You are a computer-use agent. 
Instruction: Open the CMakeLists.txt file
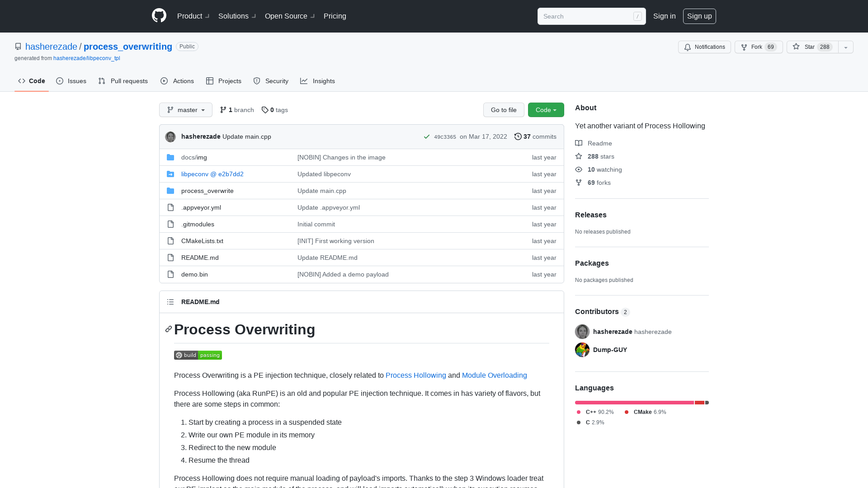tap(202, 241)
